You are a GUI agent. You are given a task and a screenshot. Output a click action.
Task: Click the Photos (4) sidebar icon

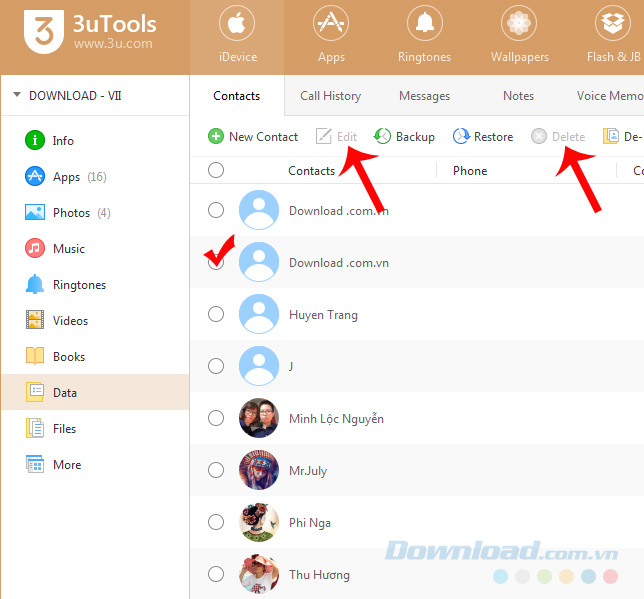[x=35, y=212]
